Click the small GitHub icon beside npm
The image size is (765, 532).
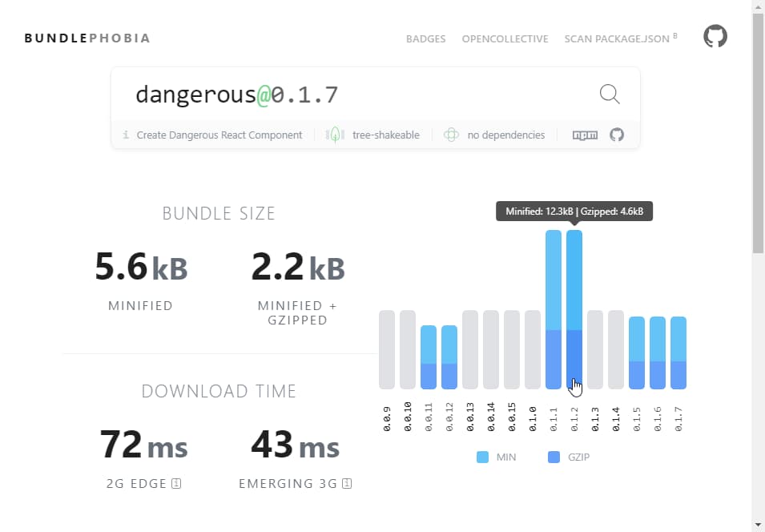point(617,135)
